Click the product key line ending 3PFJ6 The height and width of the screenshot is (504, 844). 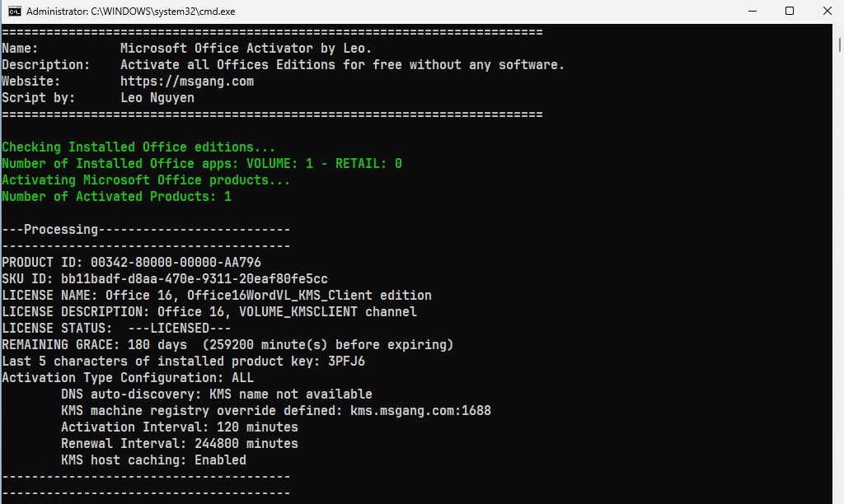(x=183, y=362)
